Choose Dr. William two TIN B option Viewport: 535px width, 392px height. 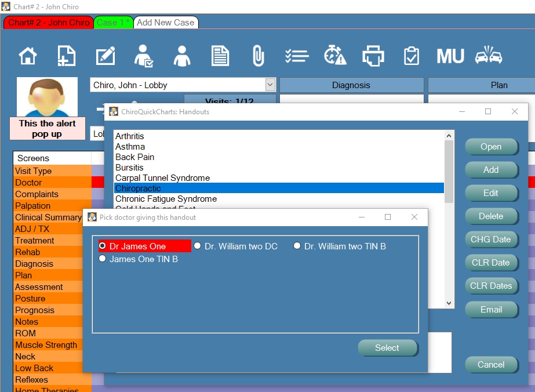[x=297, y=246]
